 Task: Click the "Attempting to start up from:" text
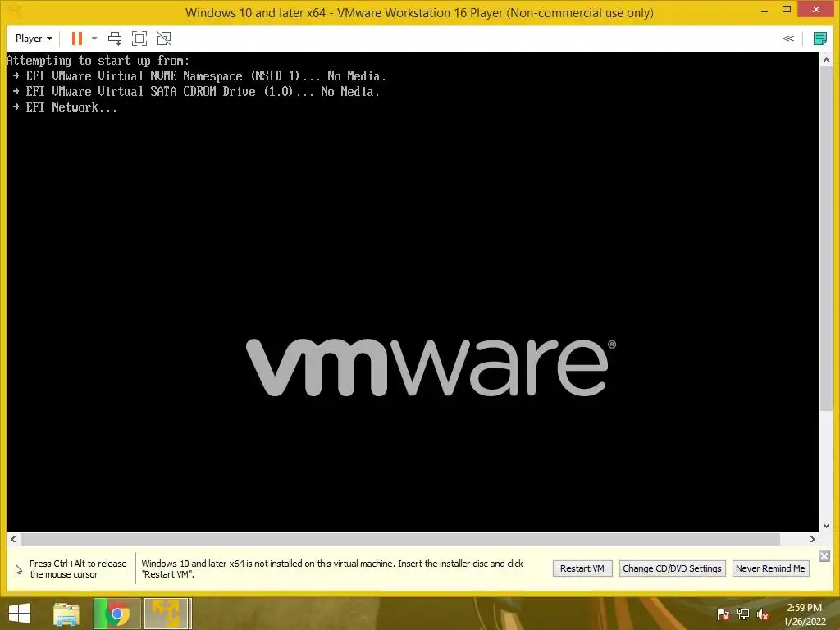(98, 61)
